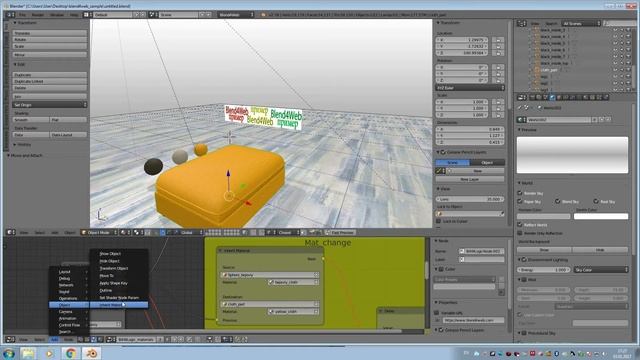Enable the Real Sky checkbox
640x360 pixels.
pyautogui.click(x=596, y=202)
